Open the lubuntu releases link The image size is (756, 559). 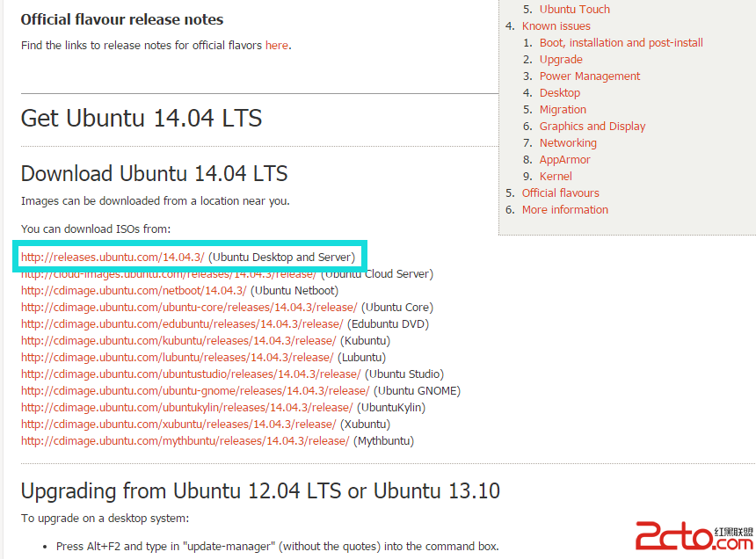click(177, 358)
